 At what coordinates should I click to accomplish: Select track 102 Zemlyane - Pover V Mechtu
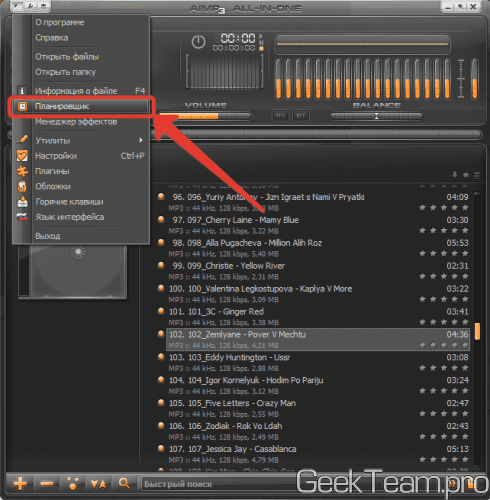(318, 340)
